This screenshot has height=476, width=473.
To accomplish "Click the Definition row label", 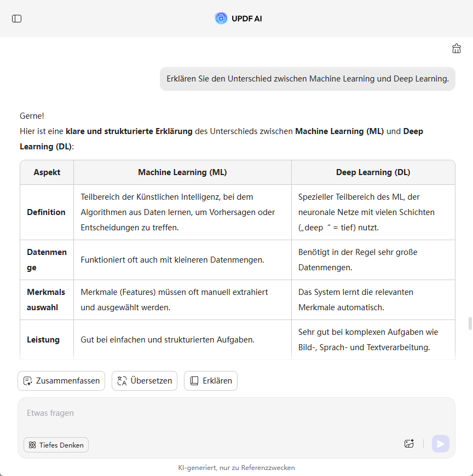I will tap(46, 212).
